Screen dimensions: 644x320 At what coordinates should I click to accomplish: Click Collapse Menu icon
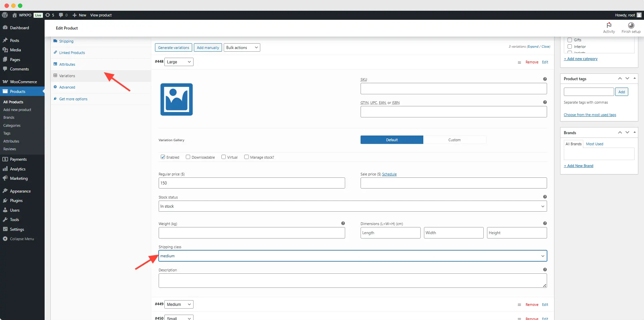point(5,239)
